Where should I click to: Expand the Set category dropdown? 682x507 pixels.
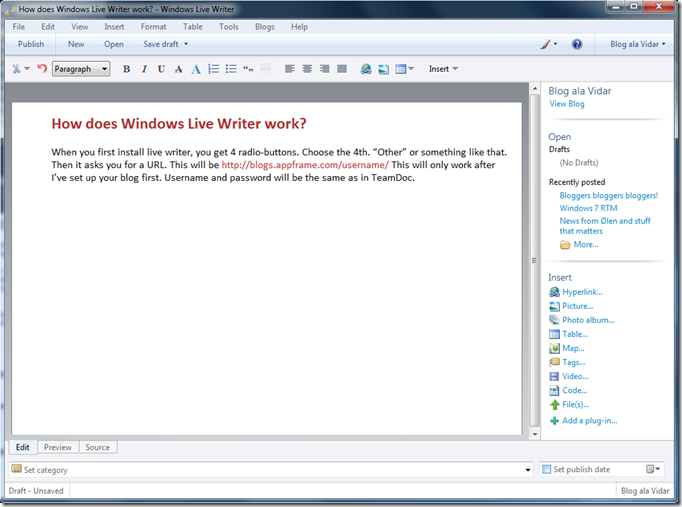coord(528,469)
